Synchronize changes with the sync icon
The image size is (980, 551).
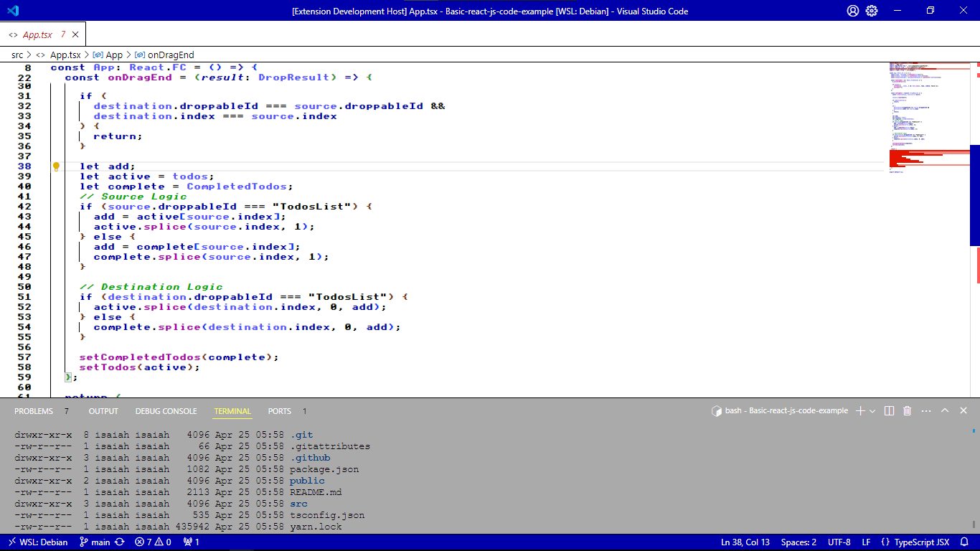(120, 542)
